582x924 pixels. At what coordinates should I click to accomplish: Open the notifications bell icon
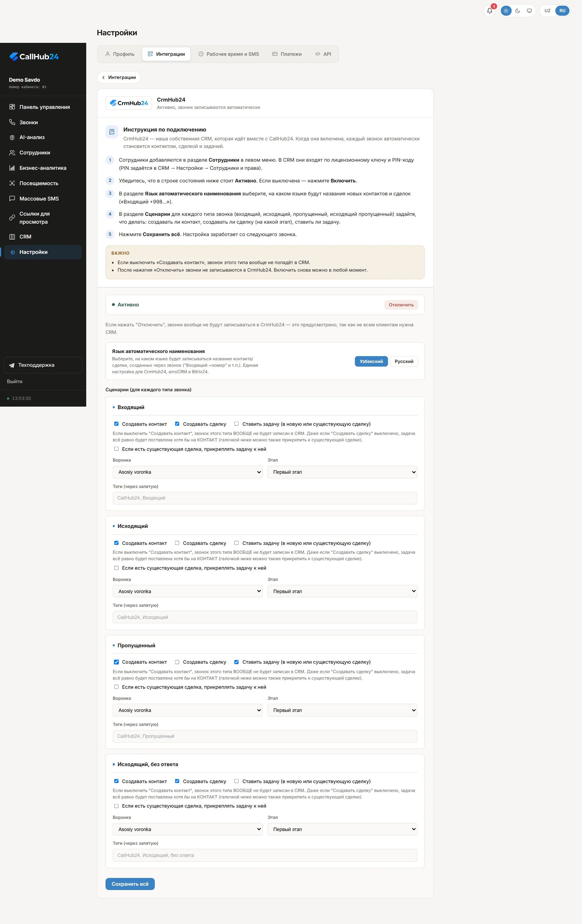tap(490, 11)
